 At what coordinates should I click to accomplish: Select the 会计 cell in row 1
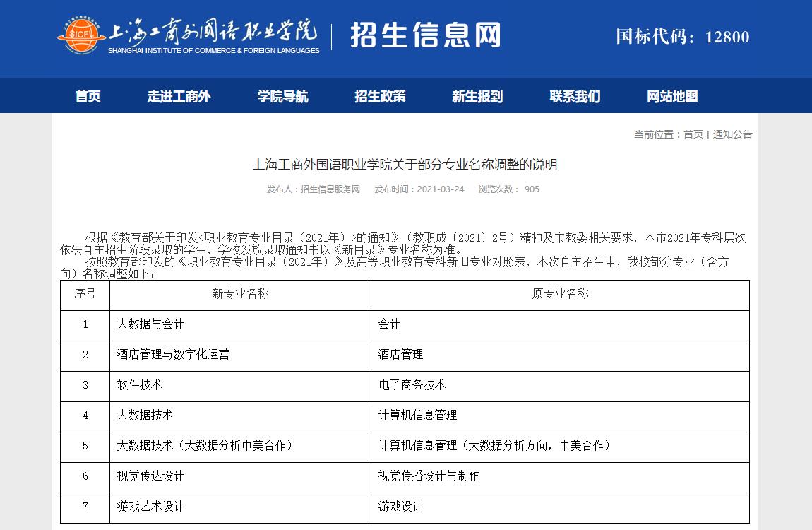(x=561, y=326)
